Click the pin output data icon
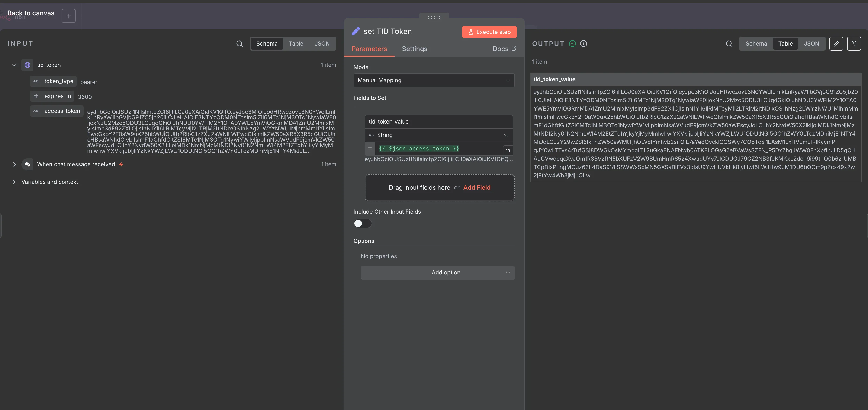The image size is (868, 410). click(x=854, y=44)
